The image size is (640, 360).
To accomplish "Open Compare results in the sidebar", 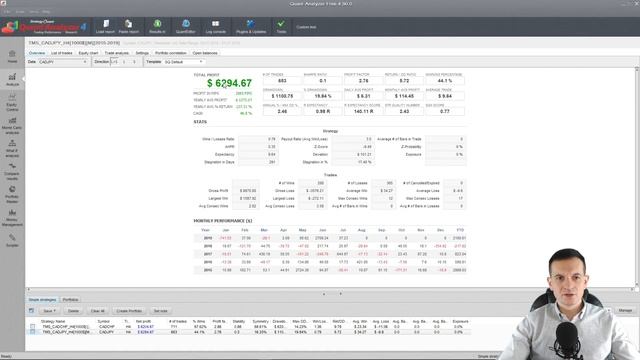I will 12,171.
